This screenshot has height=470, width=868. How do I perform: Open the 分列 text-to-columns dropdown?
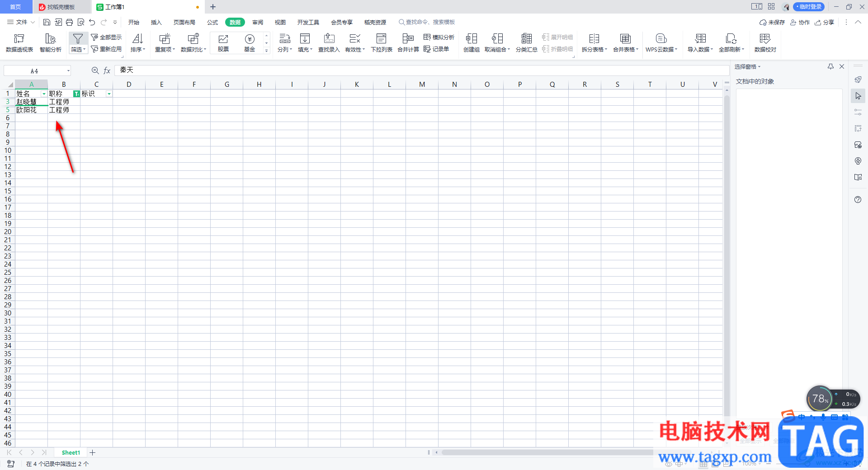285,43
